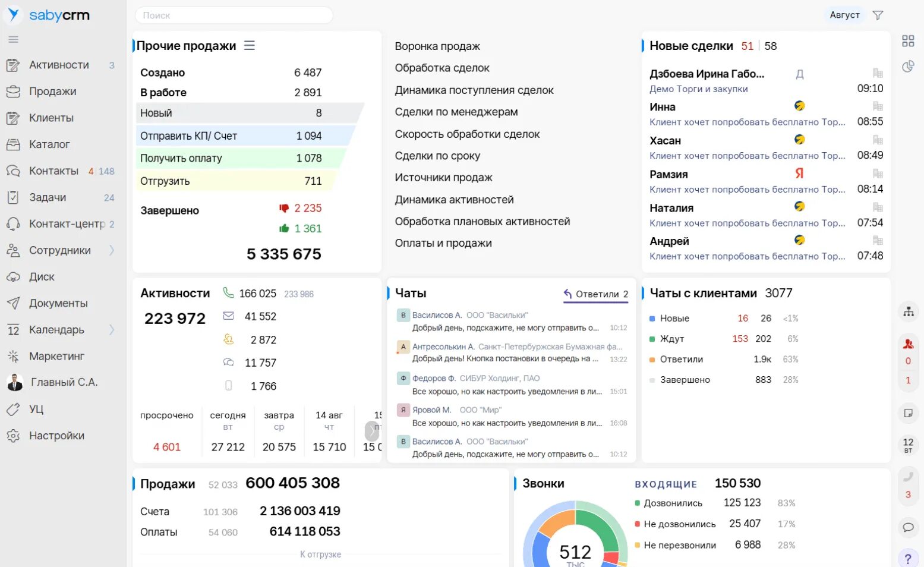
Task: Open the Активности section in sidebar
Action: [x=59, y=65]
